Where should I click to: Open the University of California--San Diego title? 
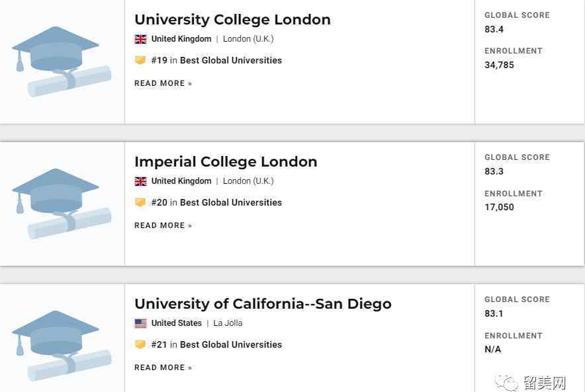pyautogui.click(x=263, y=303)
